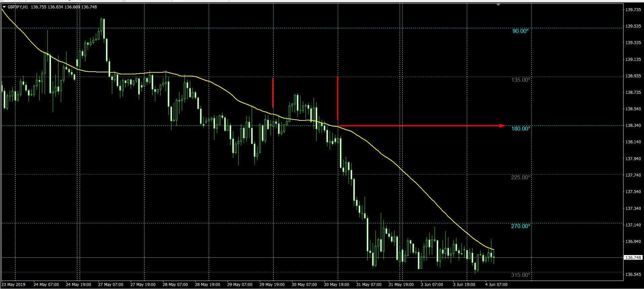Screen dimensions: 644x289
Task: Click the one-click trading triangle beside GBPJPY,H1
Action: point(4,7)
